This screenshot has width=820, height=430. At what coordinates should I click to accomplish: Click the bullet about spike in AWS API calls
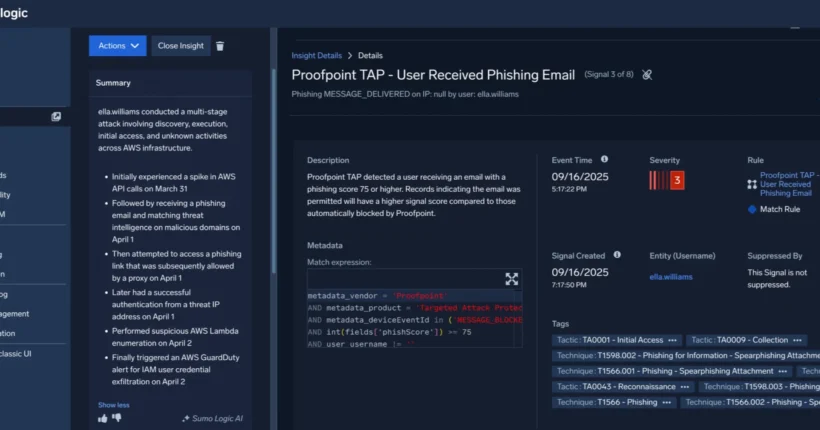(174, 183)
